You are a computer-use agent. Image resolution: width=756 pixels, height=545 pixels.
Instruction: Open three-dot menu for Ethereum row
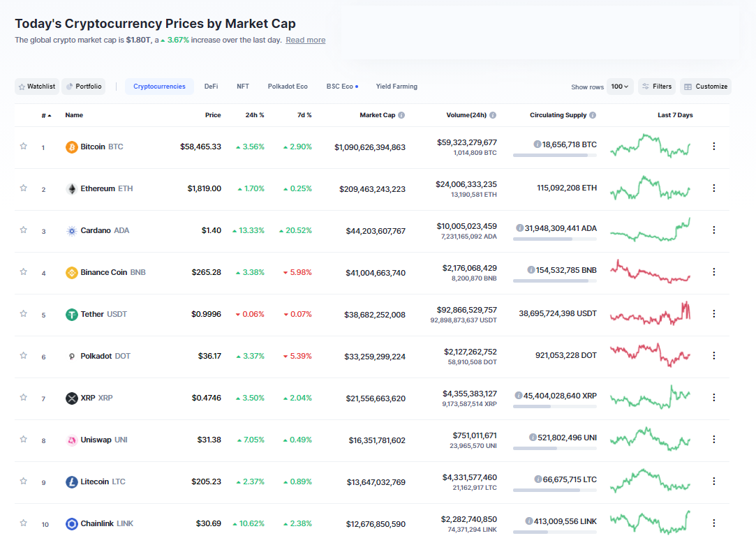[713, 188]
